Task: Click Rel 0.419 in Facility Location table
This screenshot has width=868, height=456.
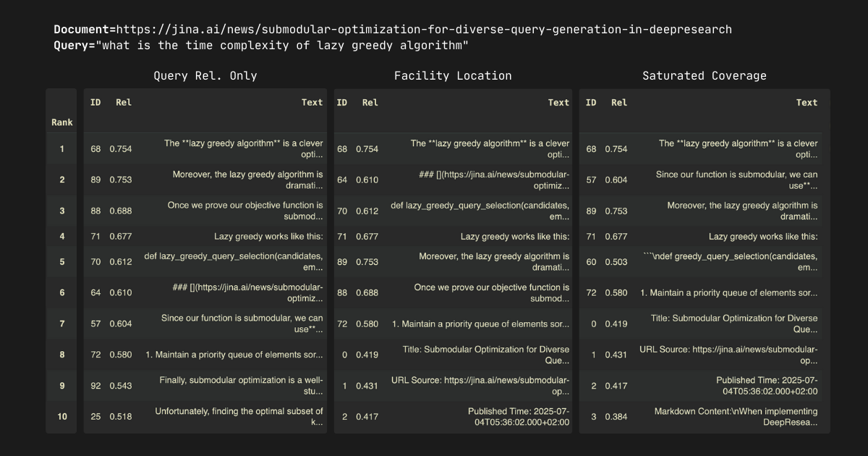Action: click(x=367, y=355)
